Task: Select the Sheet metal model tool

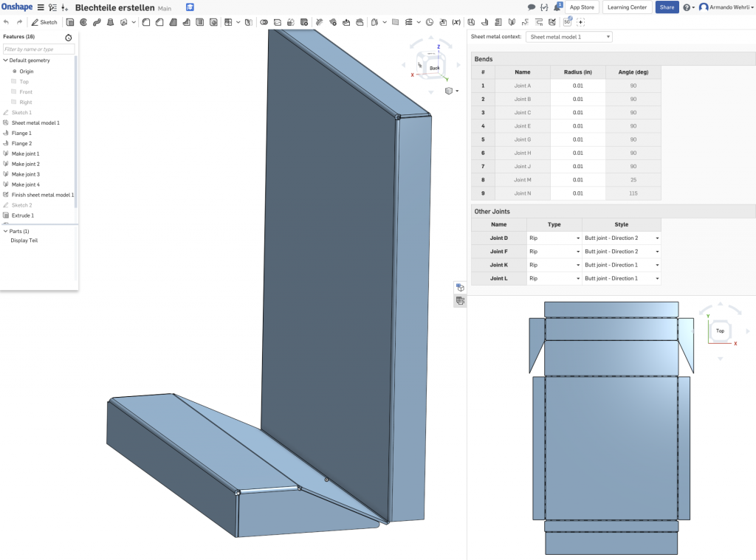Action: point(471,22)
